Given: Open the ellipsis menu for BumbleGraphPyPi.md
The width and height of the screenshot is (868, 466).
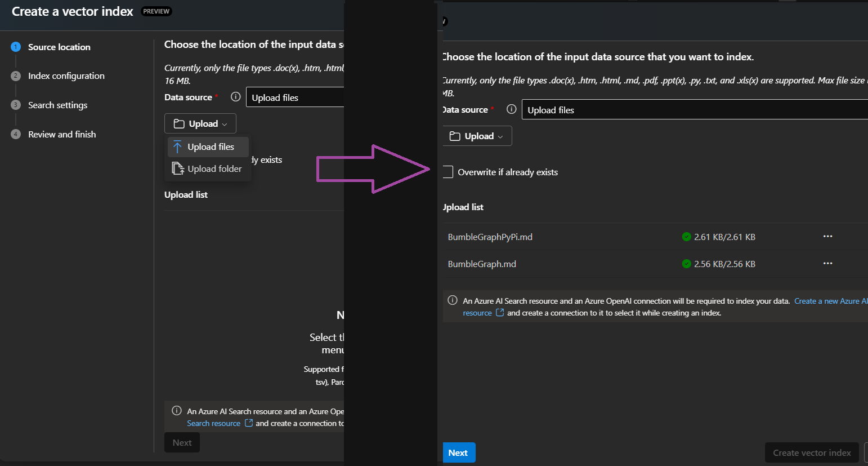Looking at the screenshot, I should (x=827, y=237).
